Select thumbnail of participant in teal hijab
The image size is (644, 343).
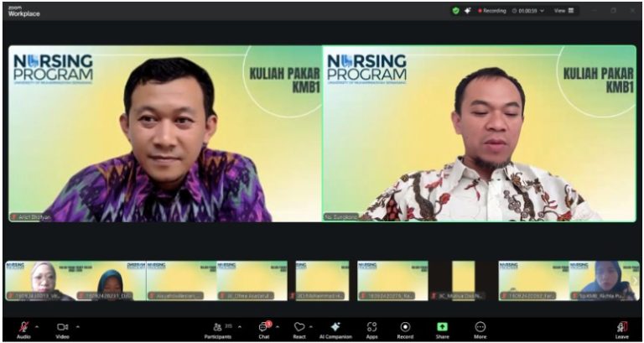coord(111,281)
